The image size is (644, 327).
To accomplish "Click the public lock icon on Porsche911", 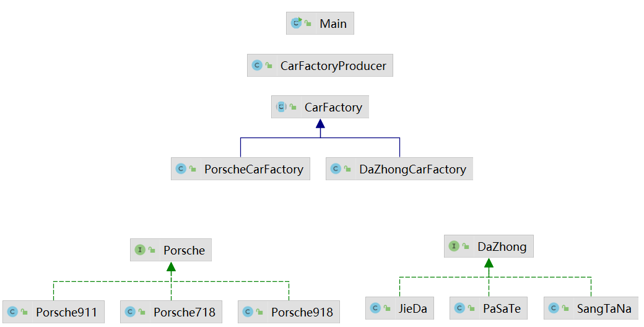I will [x=25, y=312].
